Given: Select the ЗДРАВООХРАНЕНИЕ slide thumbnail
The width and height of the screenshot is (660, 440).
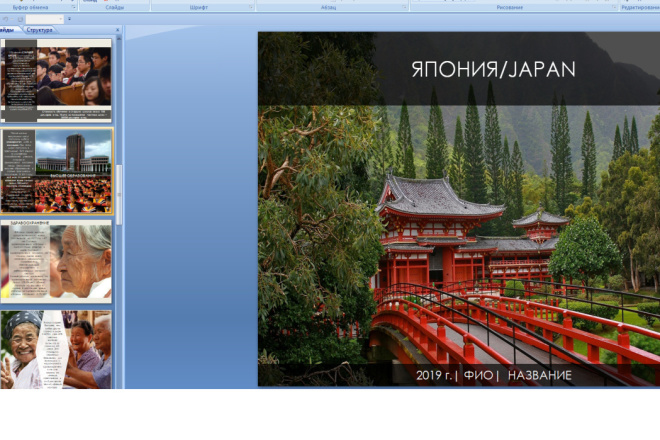Looking at the screenshot, I should coord(56,261).
